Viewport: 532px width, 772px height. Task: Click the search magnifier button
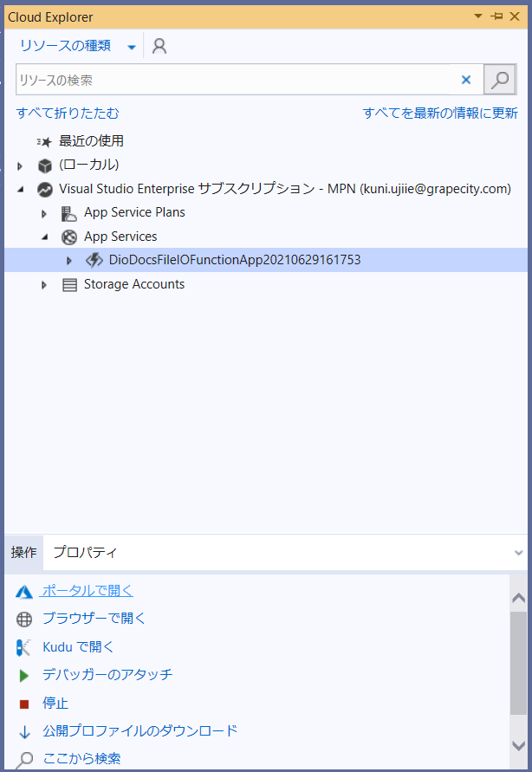coord(500,79)
